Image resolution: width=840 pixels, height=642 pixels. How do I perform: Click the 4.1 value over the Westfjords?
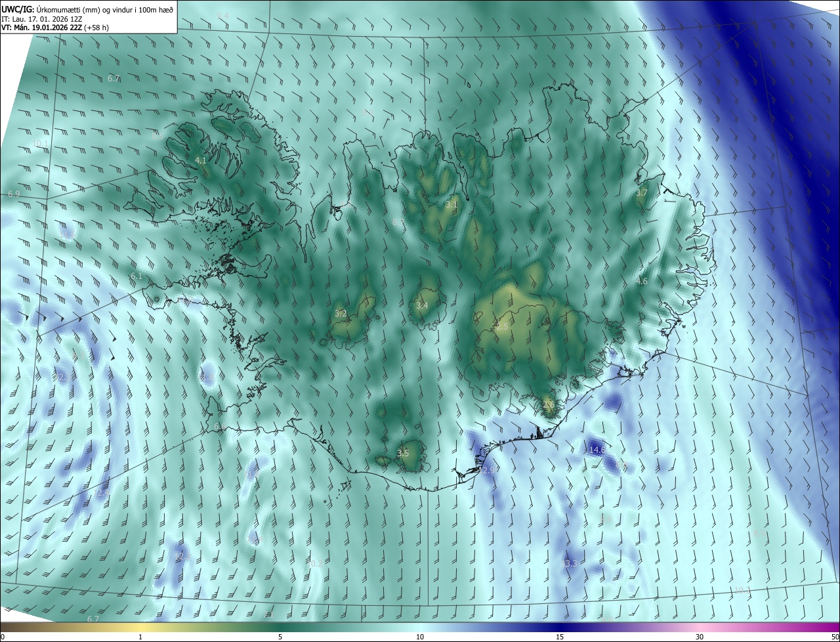[x=201, y=161]
